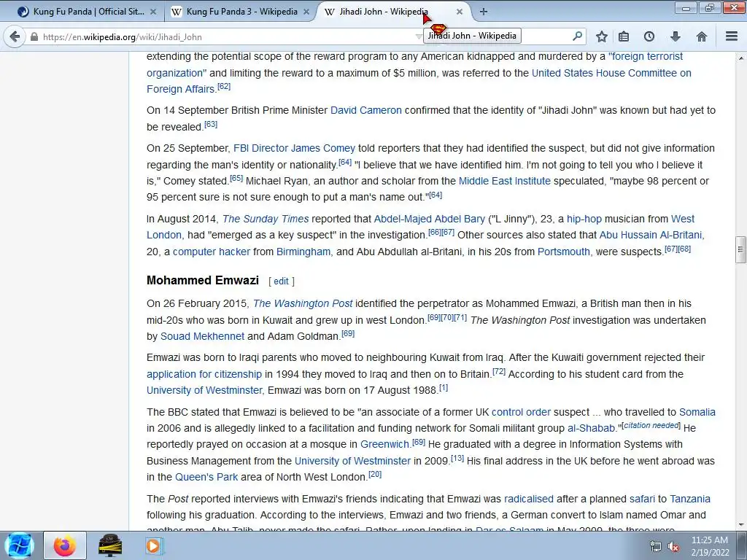Follow the hip-hop link
Screen dimensions: 747x560
(x=584, y=219)
